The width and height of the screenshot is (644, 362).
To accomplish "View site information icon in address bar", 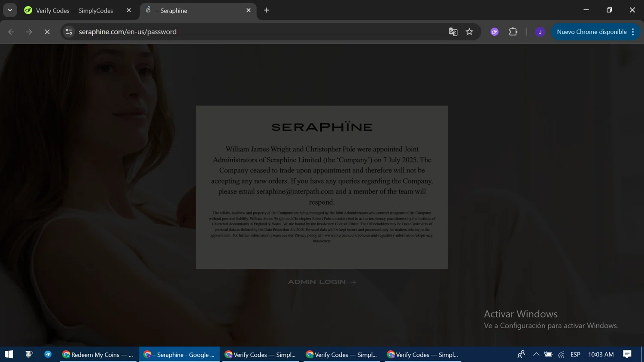I will [69, 32].
